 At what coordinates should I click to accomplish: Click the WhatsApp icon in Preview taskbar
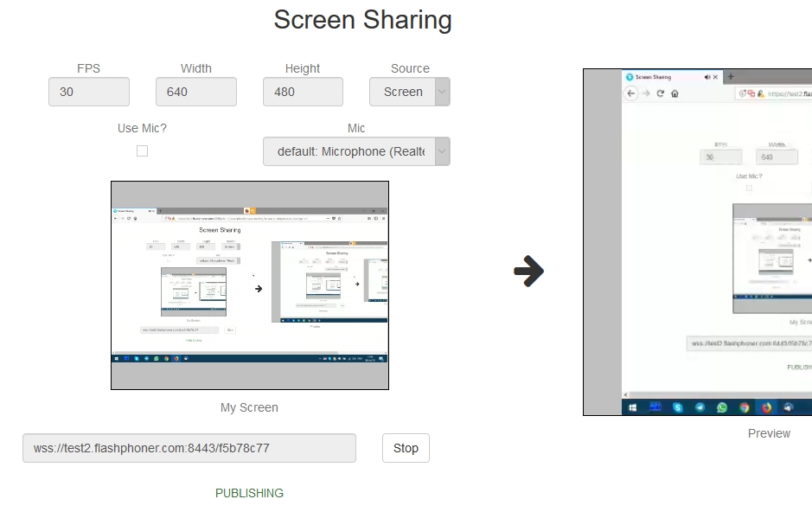coord(722,407)
